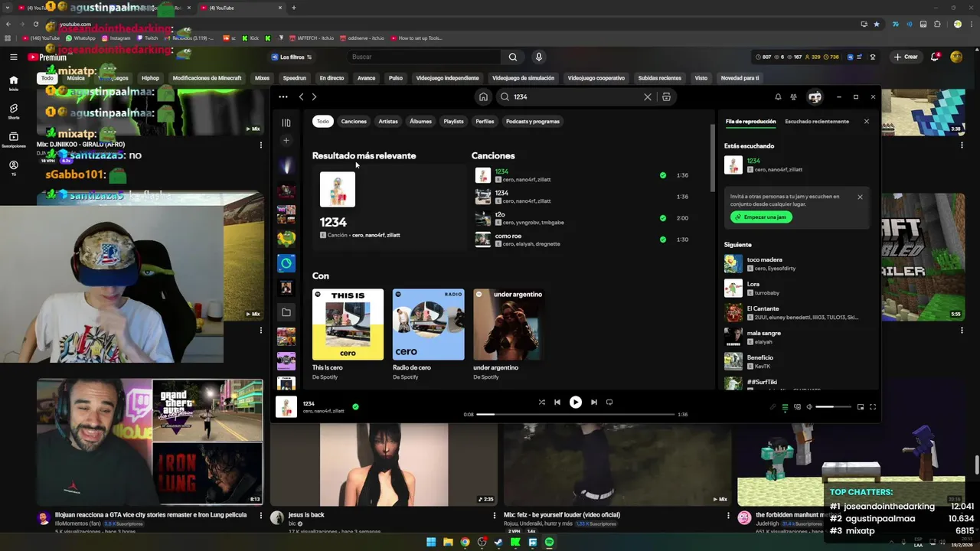Open YouTube hamburger menu
The image size is (980, 551).
click(14, 57)
